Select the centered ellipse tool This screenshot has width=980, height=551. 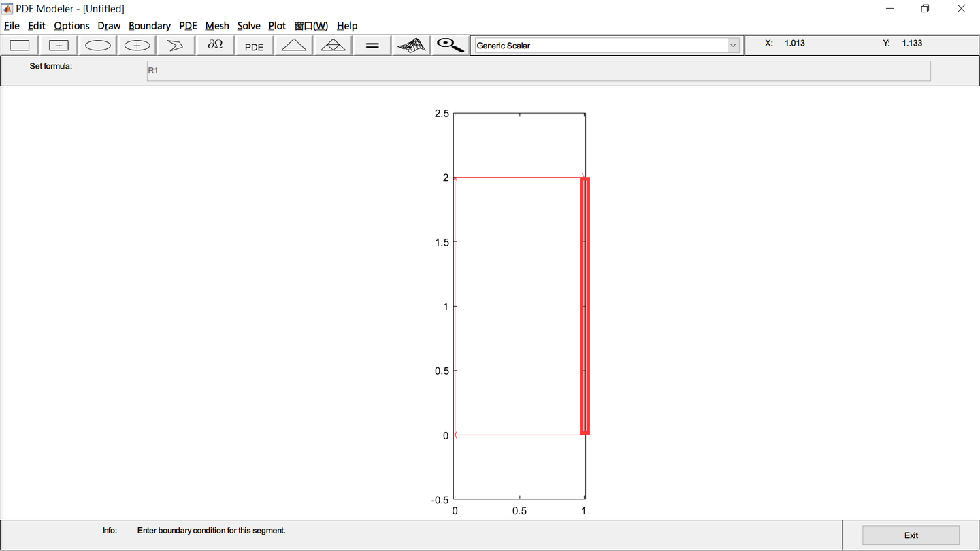(136, 45)
